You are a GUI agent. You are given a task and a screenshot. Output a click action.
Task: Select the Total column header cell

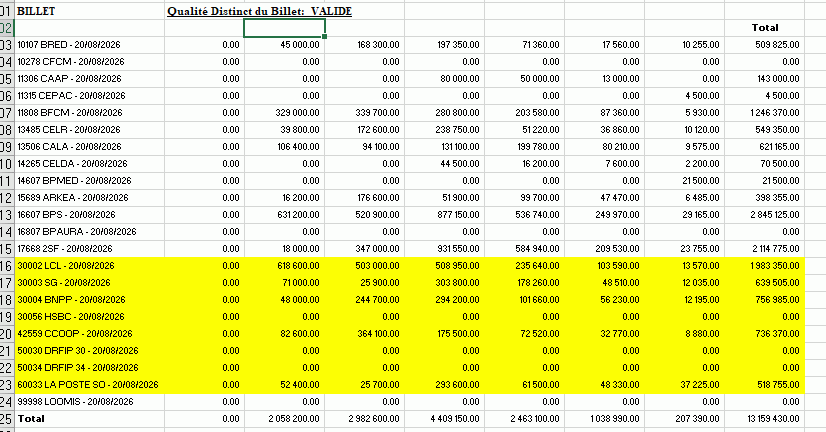point(765,28)
